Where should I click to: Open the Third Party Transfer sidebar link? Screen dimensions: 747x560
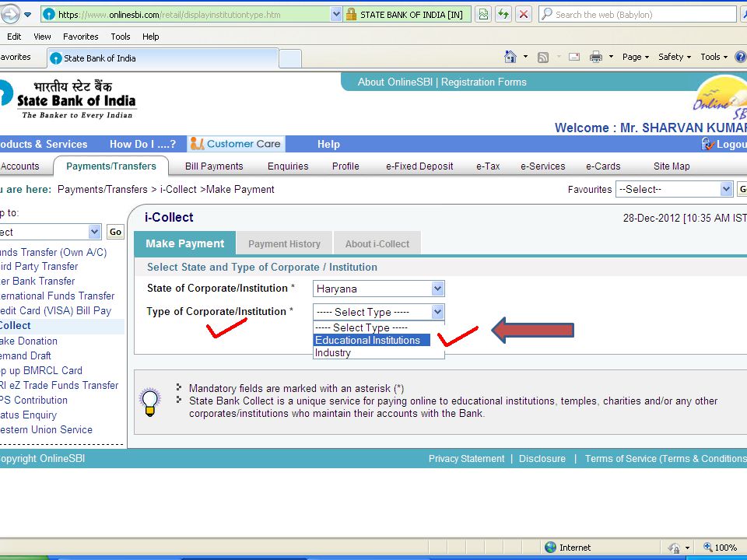(x=39, y=266)
